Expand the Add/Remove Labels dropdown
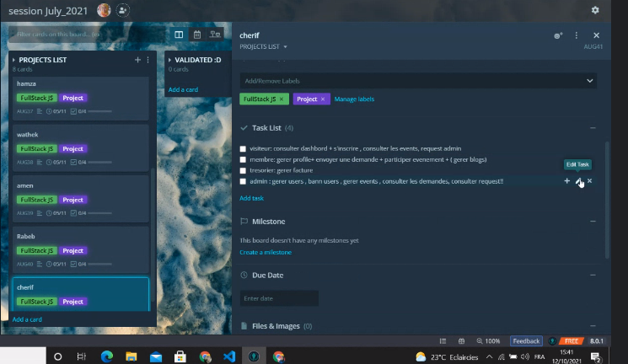 [x=589, y=81]
